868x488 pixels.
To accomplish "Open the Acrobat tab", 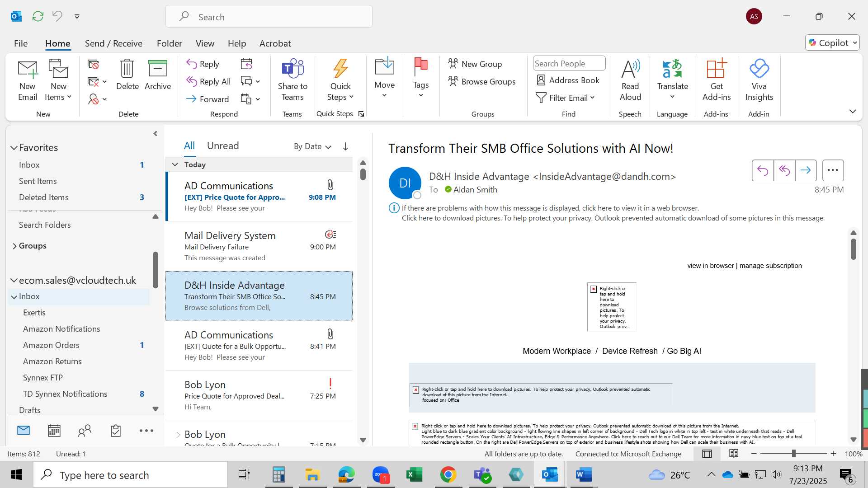I will coord(275,43).
